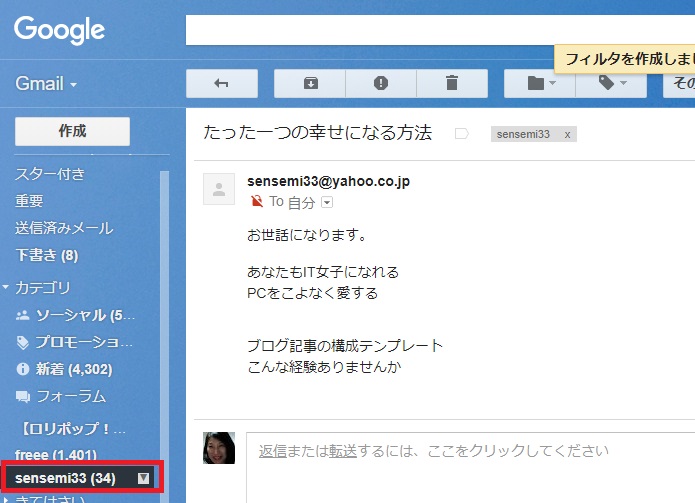Open the 【ロリポップ！ label
Image resolution: width=695 pixels, height=503 pixels.
pos(73,429)
